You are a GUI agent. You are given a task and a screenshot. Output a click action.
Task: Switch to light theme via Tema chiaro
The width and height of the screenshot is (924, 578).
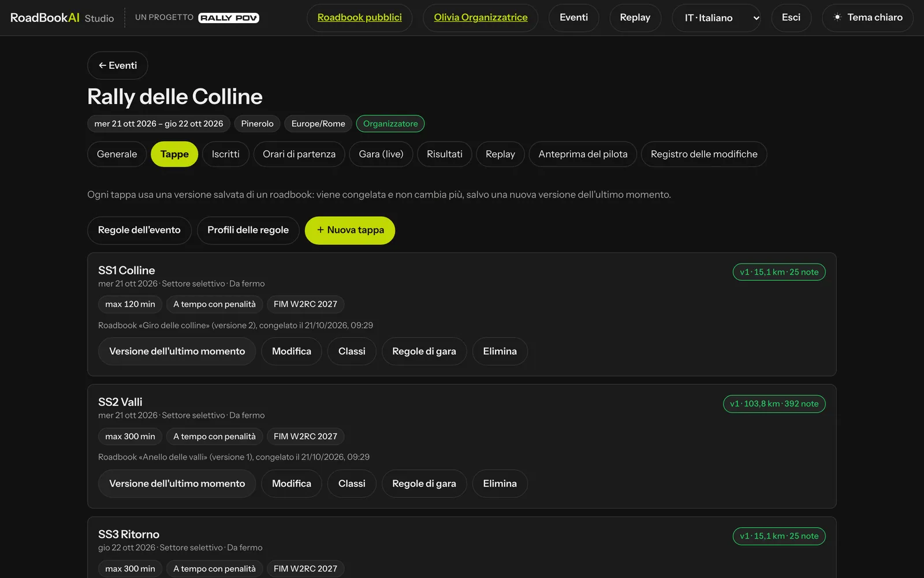pyautogui.click(x=867, y=18)
